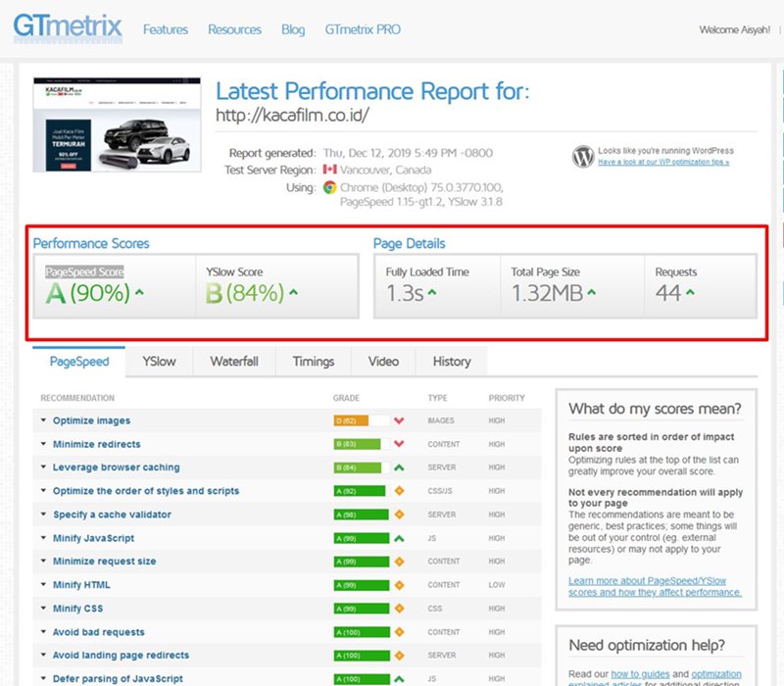Click green arrow next to PageSpeed Score
This screenshot has height=686, width=784.
pos(139,292)
